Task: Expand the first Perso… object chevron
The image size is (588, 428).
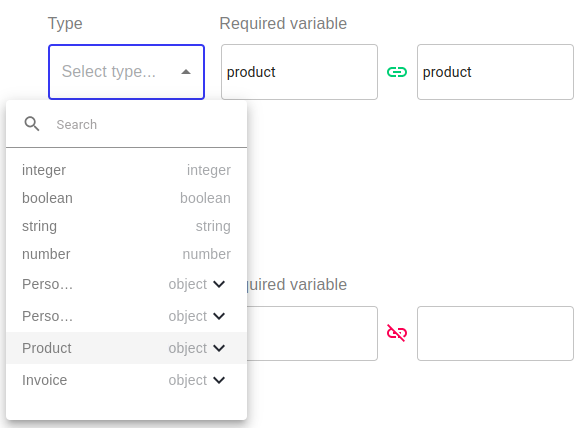Action: 219,284
